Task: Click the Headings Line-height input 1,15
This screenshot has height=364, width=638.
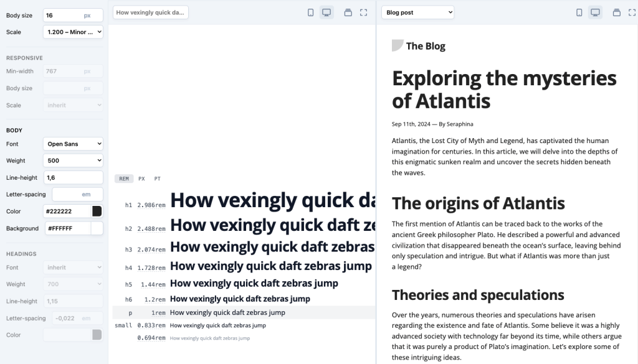Action: pos(73,301)
